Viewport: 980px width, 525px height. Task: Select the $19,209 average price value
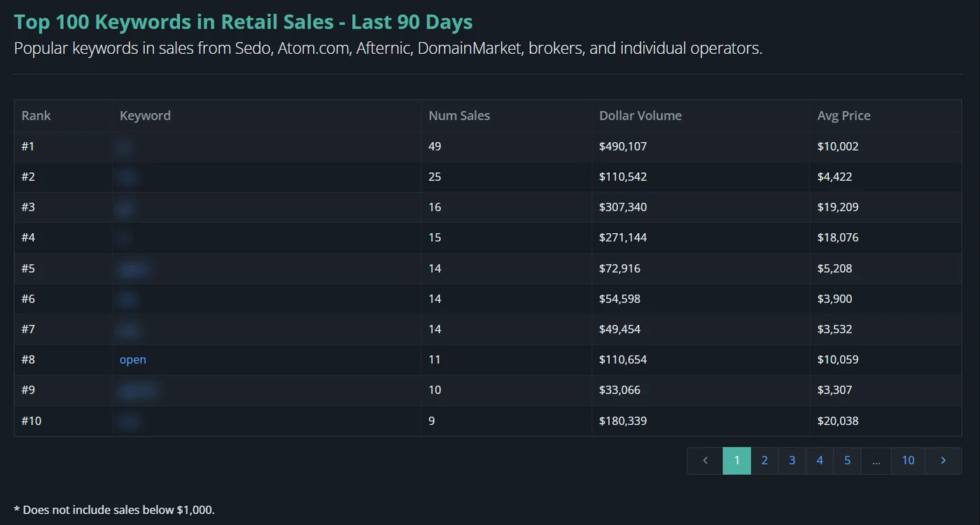point(838,207)
